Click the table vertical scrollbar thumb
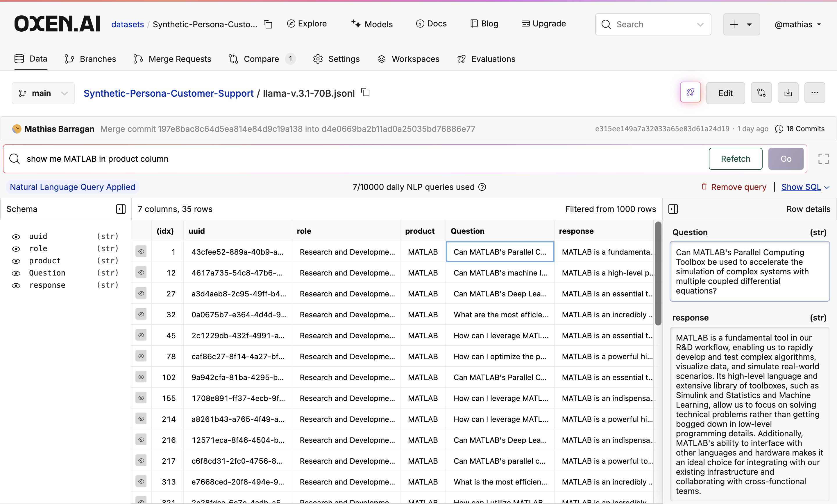This screenshot has width=837, height=504. point(658,273)
